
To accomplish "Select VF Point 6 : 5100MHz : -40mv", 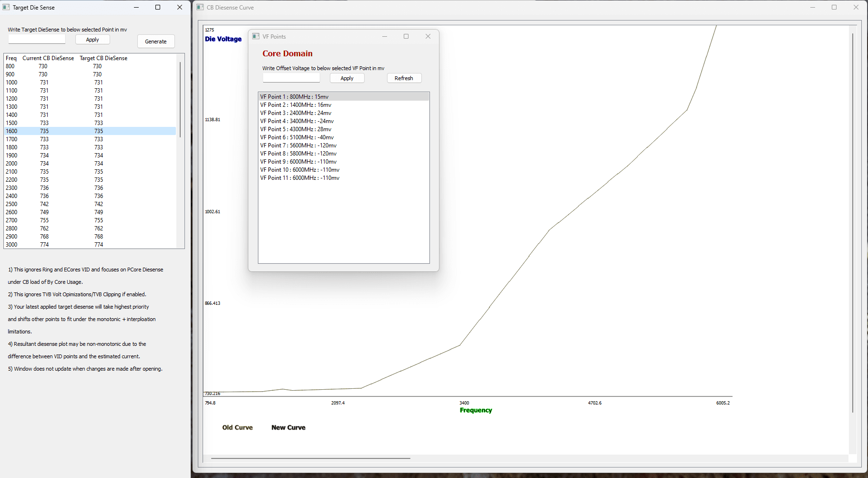I will click(x=344, y=137).
